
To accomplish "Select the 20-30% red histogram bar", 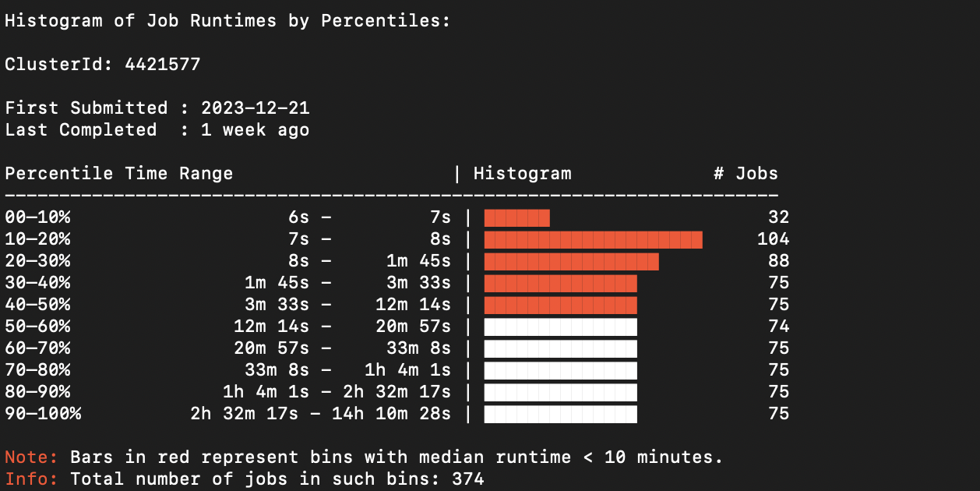I will pos(571,261).
